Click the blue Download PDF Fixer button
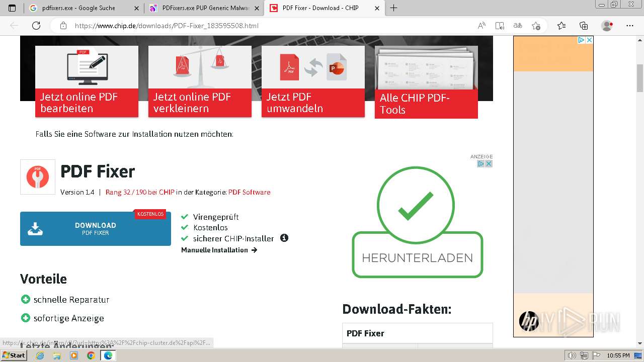Screen dimensions: 644x362 tap(96, 229)
